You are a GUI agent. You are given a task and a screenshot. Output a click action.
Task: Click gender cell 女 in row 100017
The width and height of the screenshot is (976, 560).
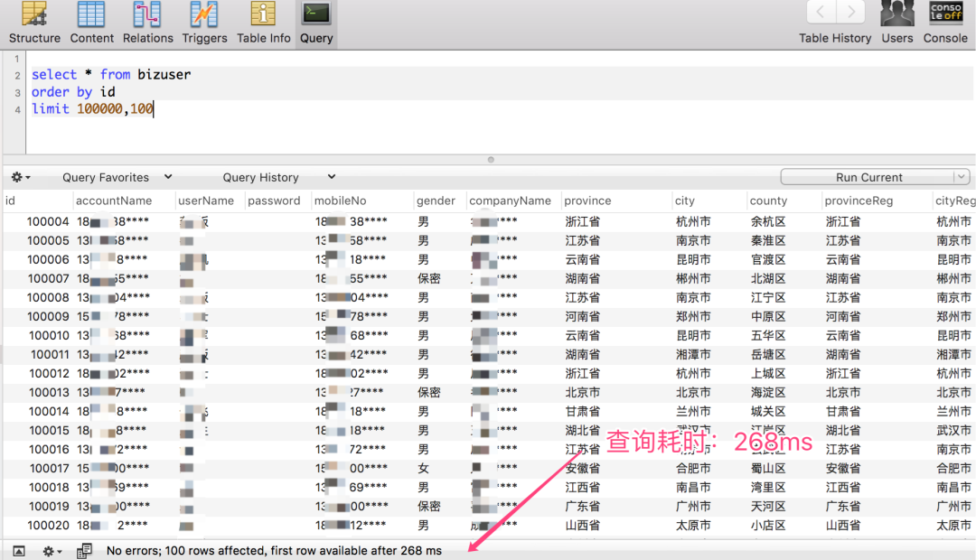coord(423,469)
